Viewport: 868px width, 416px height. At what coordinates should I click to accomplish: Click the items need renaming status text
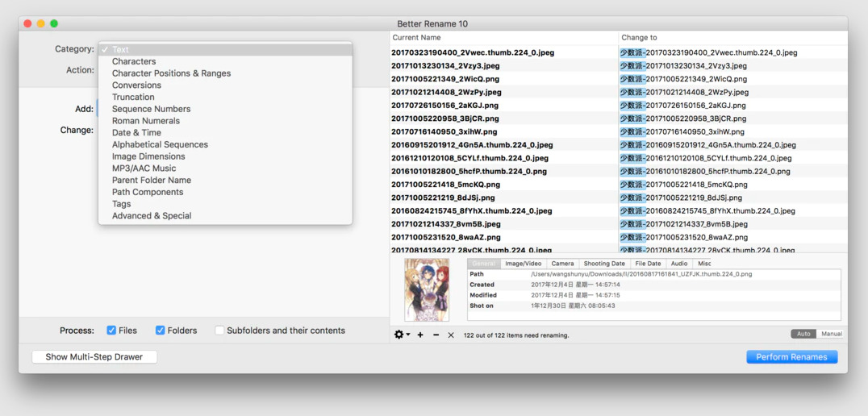point(516,335)
